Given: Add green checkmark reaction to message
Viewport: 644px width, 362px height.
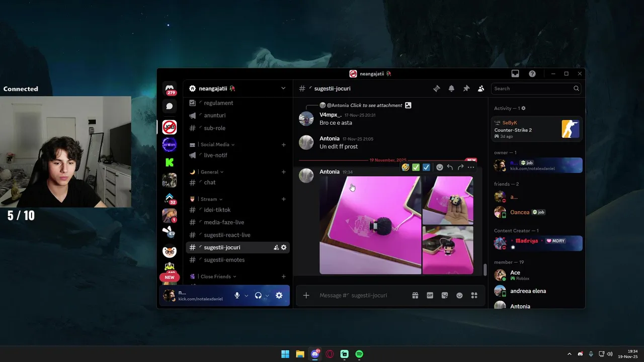Looking at the screenshot, I should [416, 167].
